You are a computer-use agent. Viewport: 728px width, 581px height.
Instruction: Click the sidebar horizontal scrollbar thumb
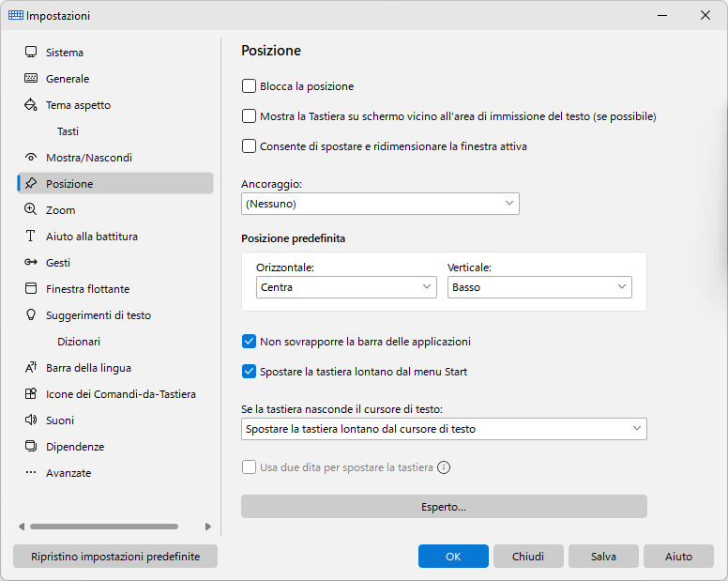[104, 527]
